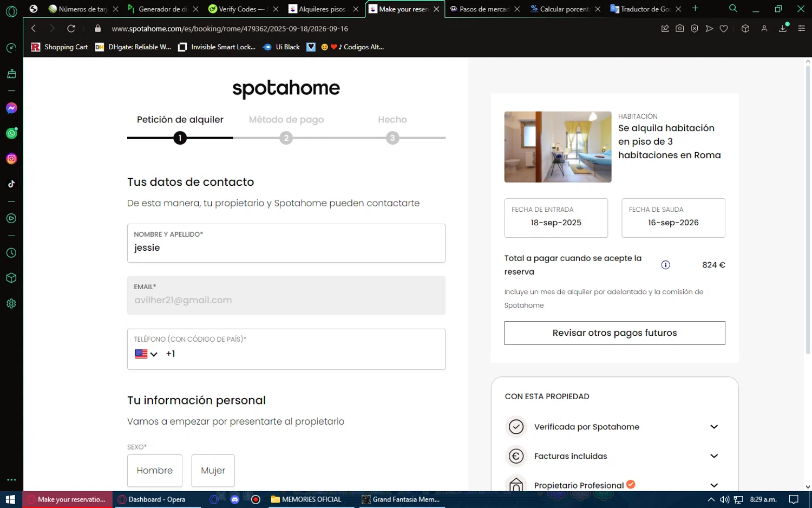Click the padlock site security icon
The height and width of the screenshot is (508, 812).
[x=98, y=29]
